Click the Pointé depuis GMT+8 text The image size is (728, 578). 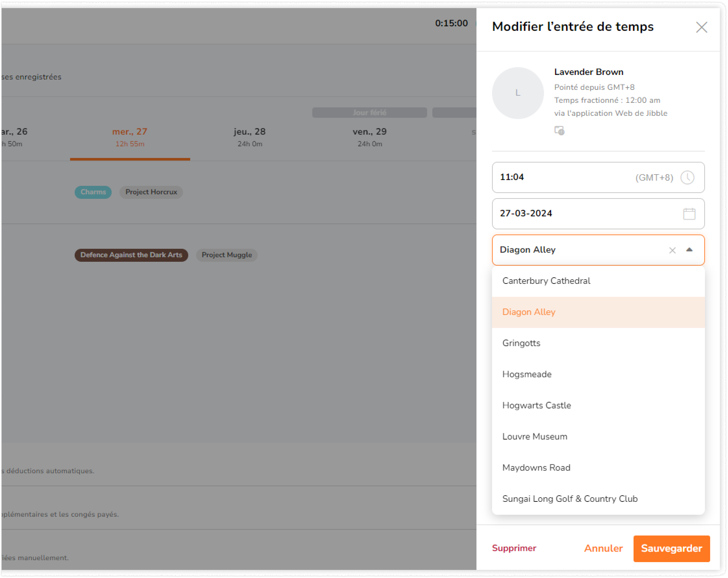pyautogui.click(x=594, y=87)
